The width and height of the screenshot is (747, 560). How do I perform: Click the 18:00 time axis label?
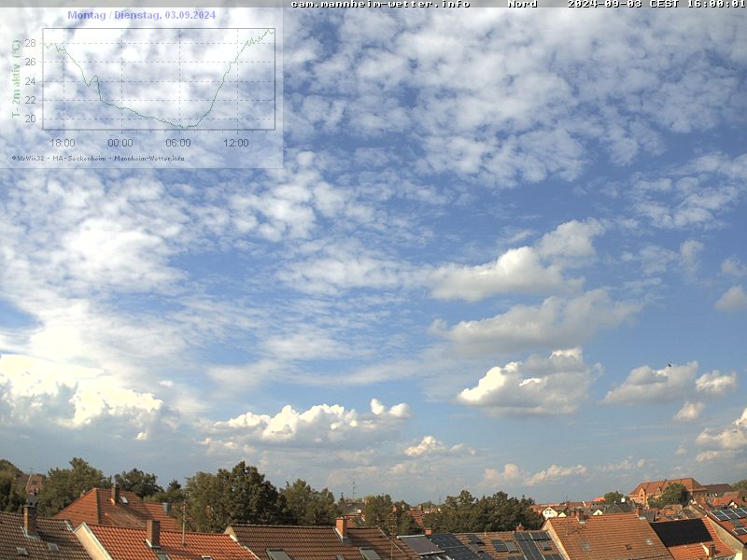[x=63, y=143]
